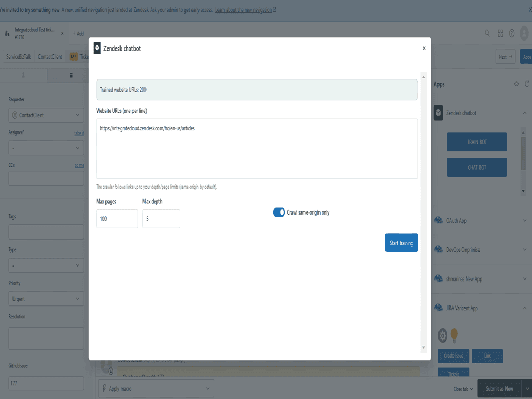
Task: Click the dialog scrollbar down arrow
Action: [x=423, y=347]
